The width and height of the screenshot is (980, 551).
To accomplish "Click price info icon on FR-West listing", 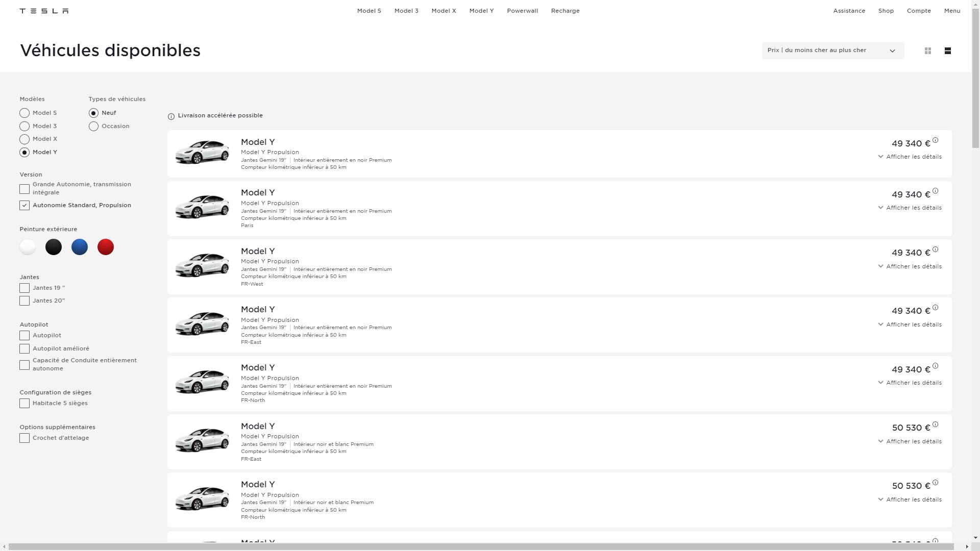I will point(935,249).
